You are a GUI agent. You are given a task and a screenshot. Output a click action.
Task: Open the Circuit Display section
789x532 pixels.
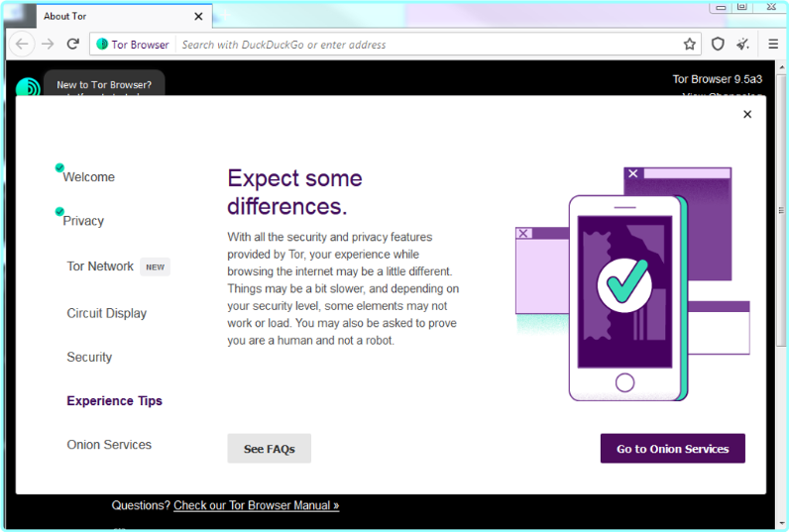point(107,313)
